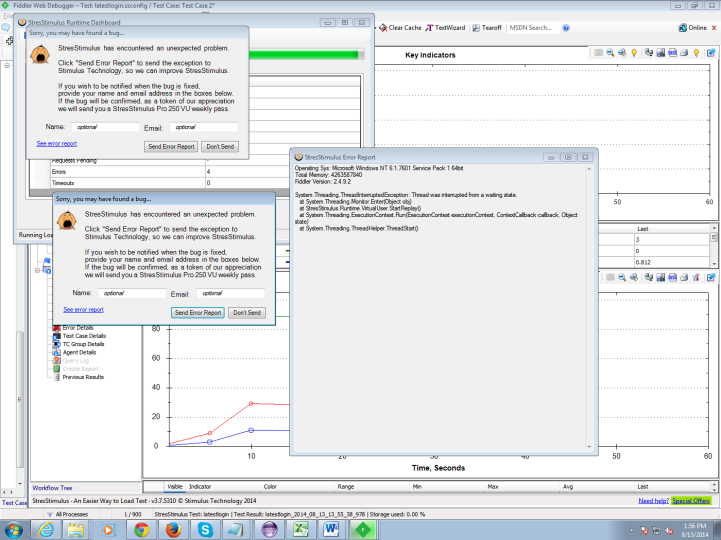Save lower graph as image
Screen dimensions: 721x540
(660, 277)
